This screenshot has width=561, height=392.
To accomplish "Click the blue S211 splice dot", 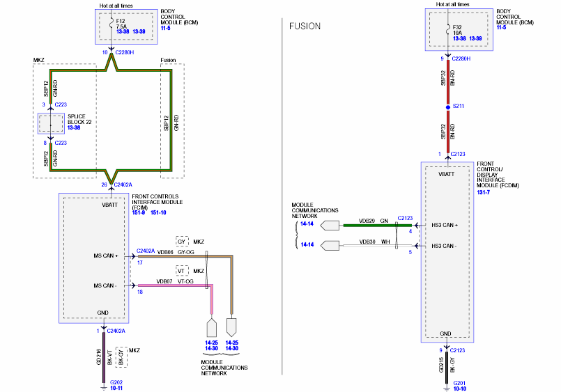I will pos(448,107).
